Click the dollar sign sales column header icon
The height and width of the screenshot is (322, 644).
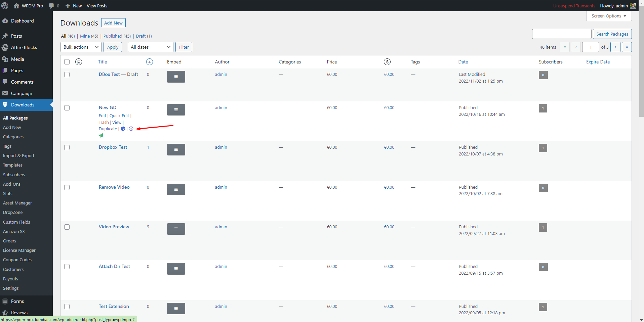tap(387, 62)
